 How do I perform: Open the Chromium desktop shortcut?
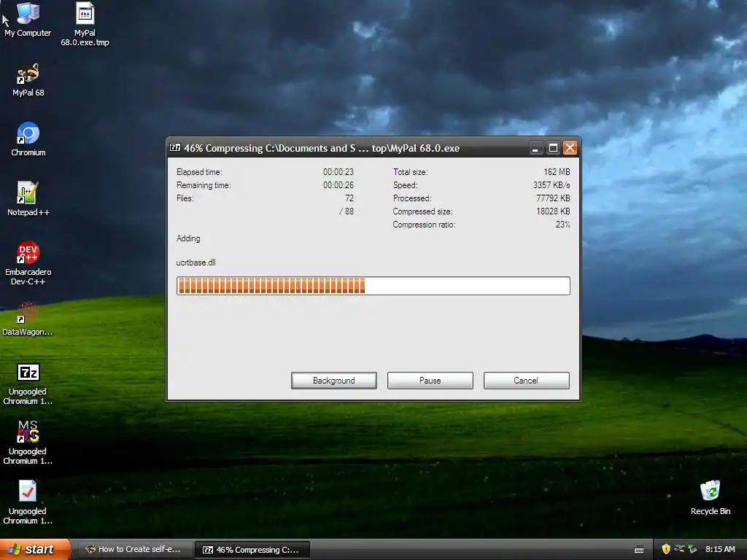(28, 139)
